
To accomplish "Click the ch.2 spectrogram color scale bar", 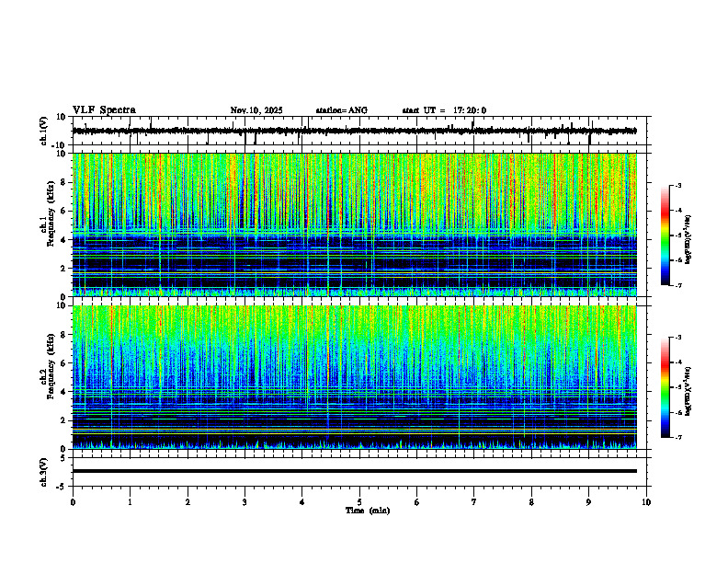I will coord(665,387).
